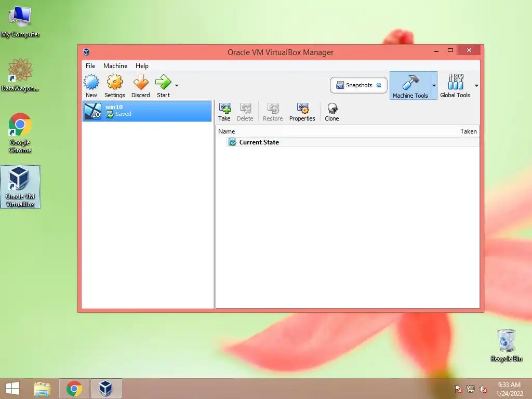Start the win10 virtual machine
Viewport: 532px width, 399px height.
coord(163,86)
